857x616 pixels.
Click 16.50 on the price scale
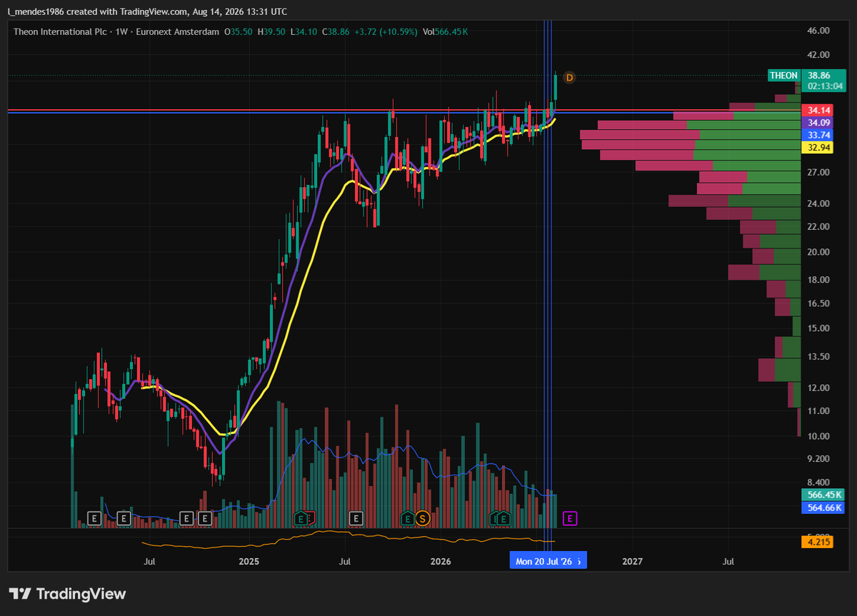[x=818, y=304]
